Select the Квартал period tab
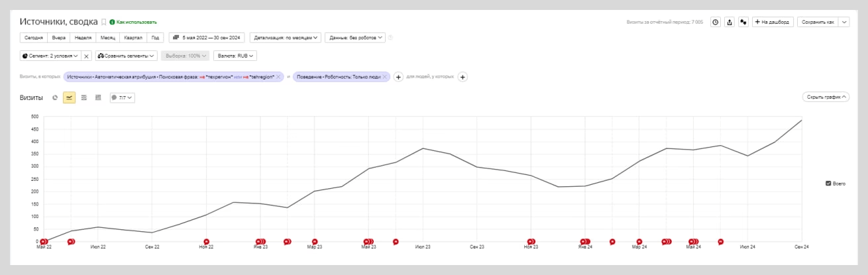The height and width of the screenshot is (275, 868). (133, 38)
